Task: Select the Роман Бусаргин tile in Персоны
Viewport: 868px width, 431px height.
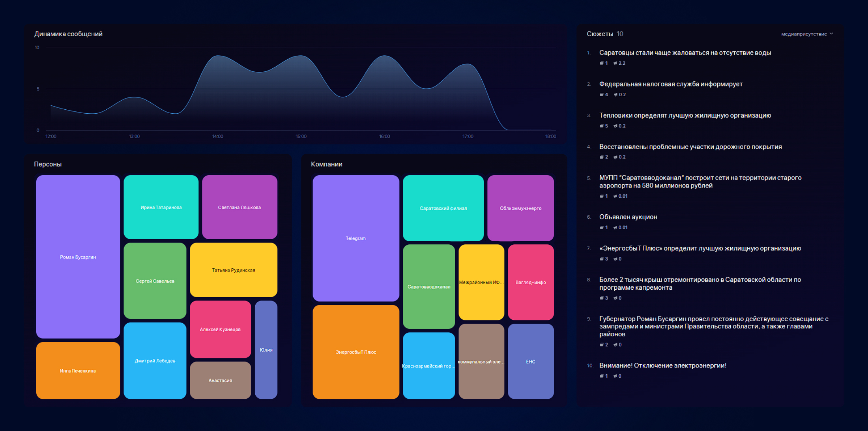Action: point(78,257)
